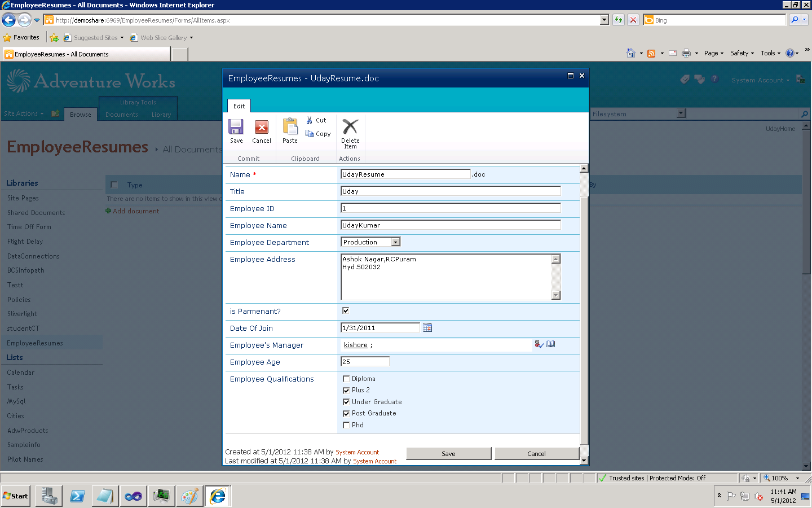Check the Diploma qualification
The image size is (812, 508).
pos(346,379)
